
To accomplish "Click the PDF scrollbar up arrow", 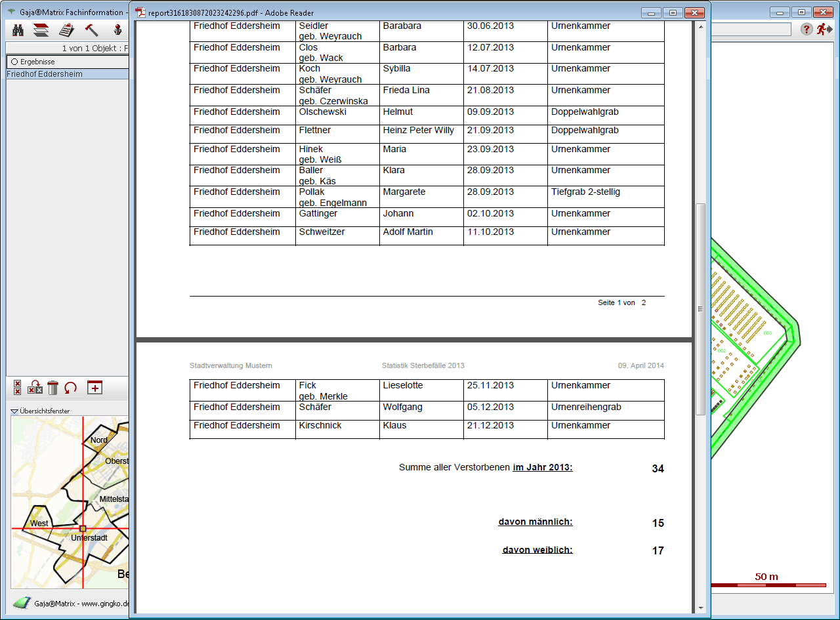I will (x=700, y=27).
